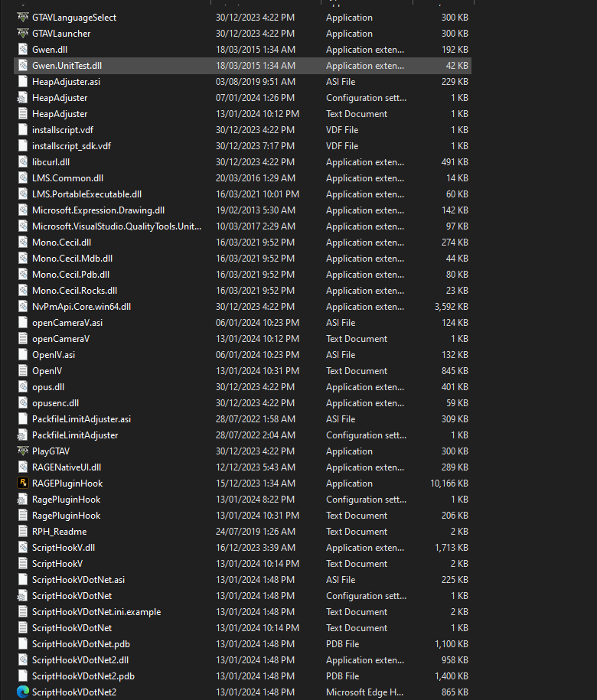Click the ScriptHookVDotNet2 Edge icon
This screenshot has width=597, height=700.
click(x=23, y=692)
